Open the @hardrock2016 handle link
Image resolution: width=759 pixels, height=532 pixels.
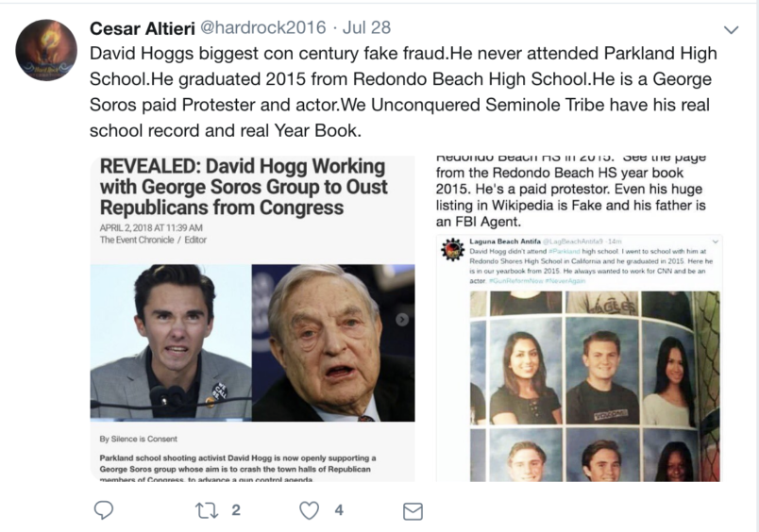262,27
